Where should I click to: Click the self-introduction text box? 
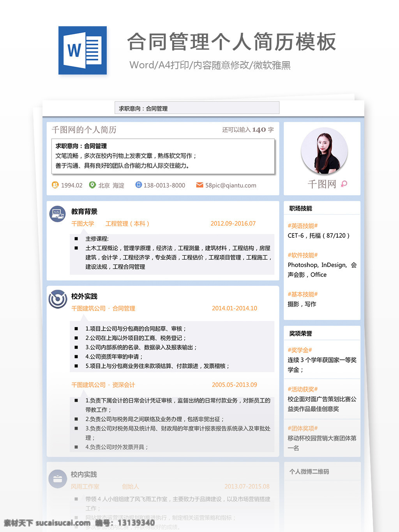coord(163,156)
